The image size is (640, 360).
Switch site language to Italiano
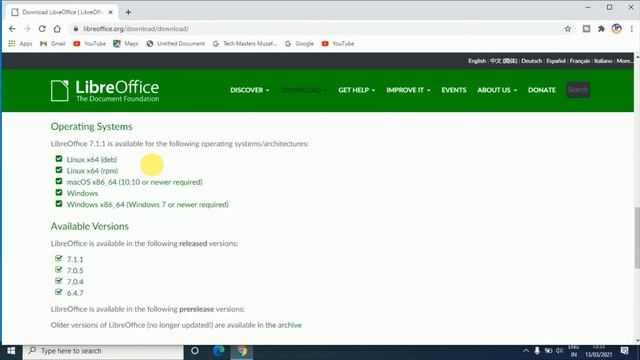(x=603, y=61)
